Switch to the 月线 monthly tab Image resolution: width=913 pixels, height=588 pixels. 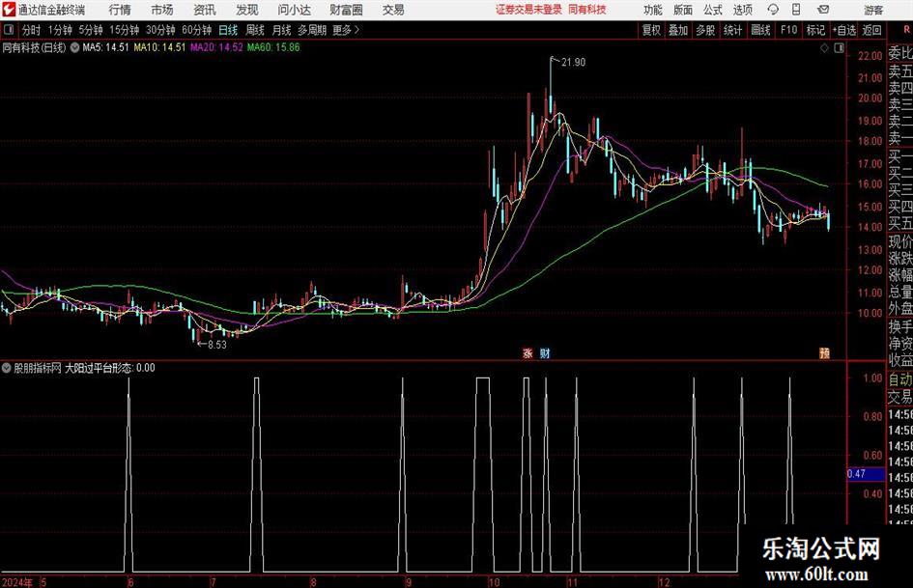281,30
